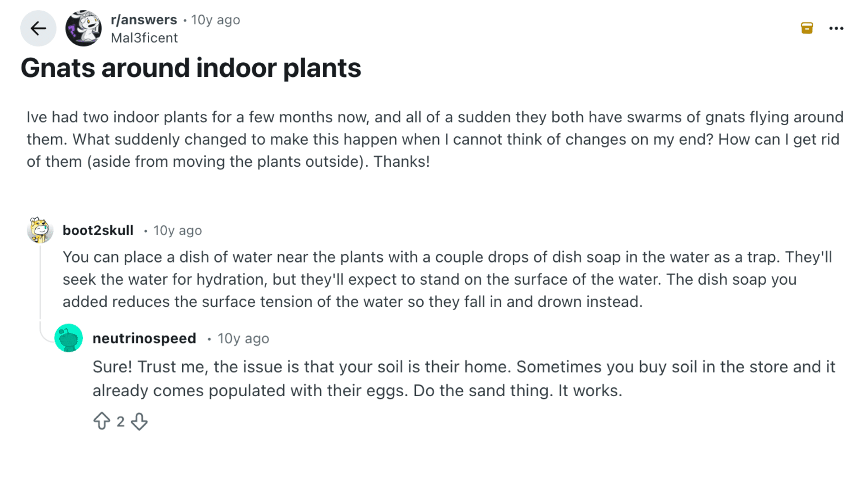Click the post's 10y ago timestamp
868x488 pixels.
[x=216, y=20]
